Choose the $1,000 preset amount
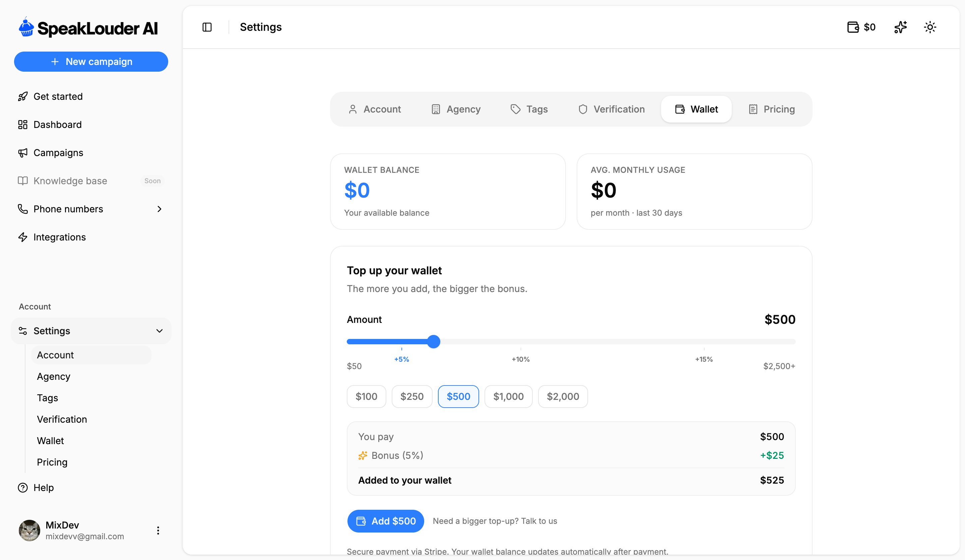 [509, 397]
